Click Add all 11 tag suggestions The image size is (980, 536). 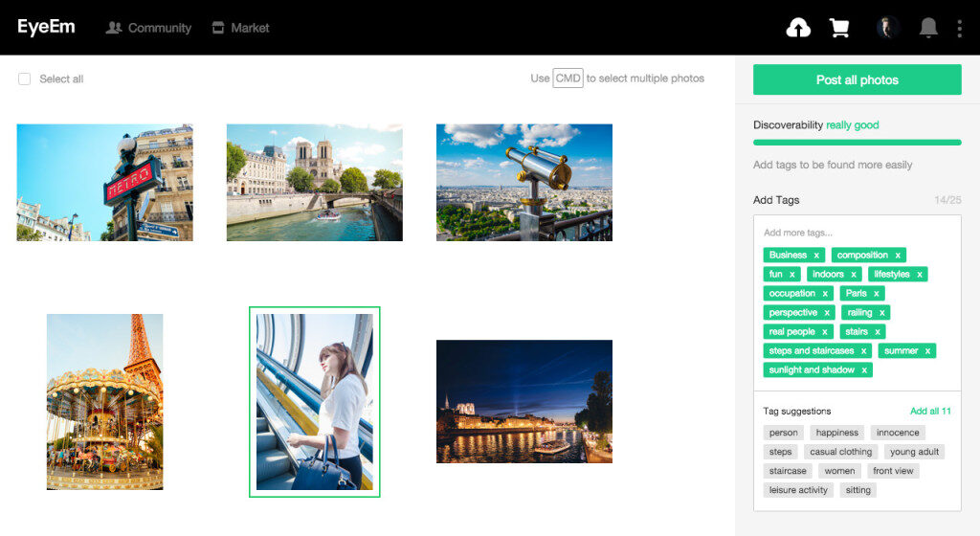[x=929, y=412]
